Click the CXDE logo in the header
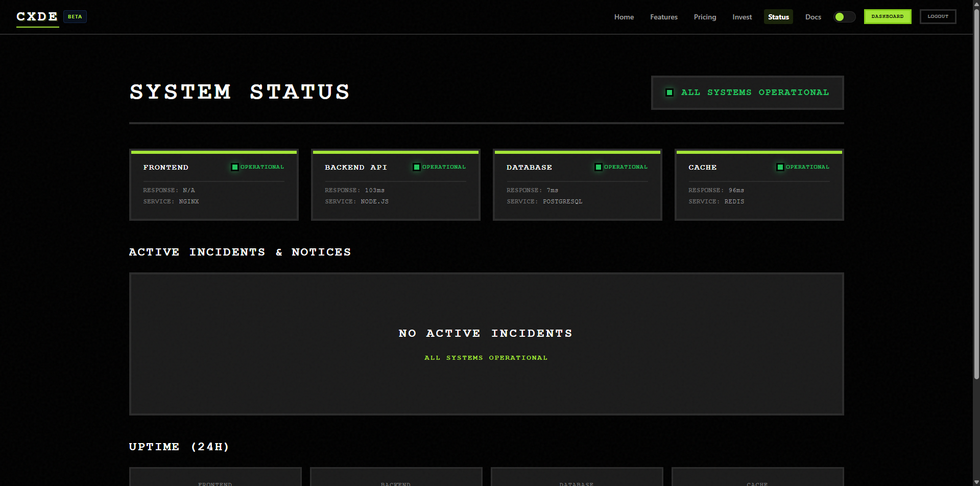 (37, 16)
